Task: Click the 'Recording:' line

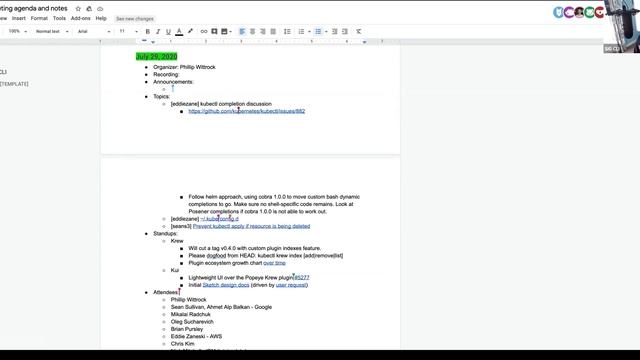Action: pyautogui.click(x=166, y=74)
